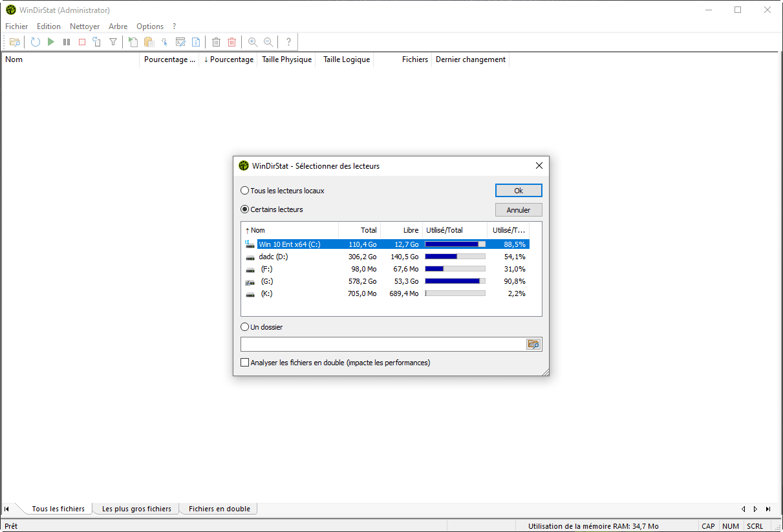Click the zoom out magnifier icon
Viewport: 783px width, 532px height.
pos(268,42)
